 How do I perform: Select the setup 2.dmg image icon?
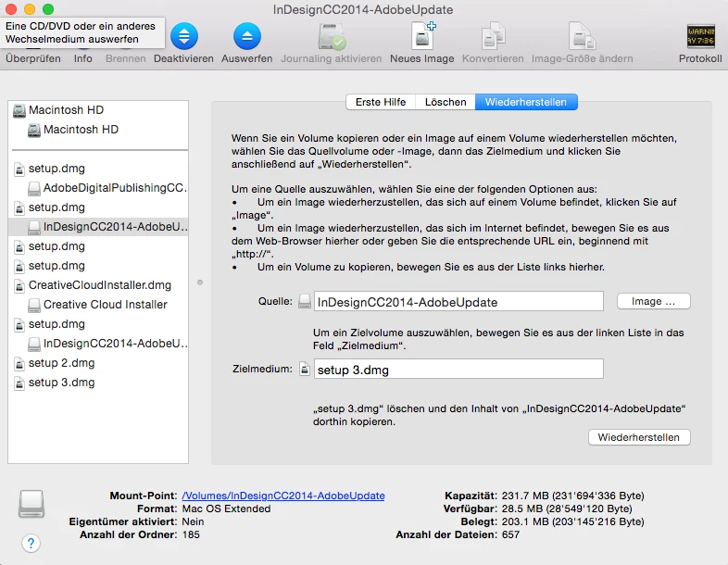[x=19, y=363]
